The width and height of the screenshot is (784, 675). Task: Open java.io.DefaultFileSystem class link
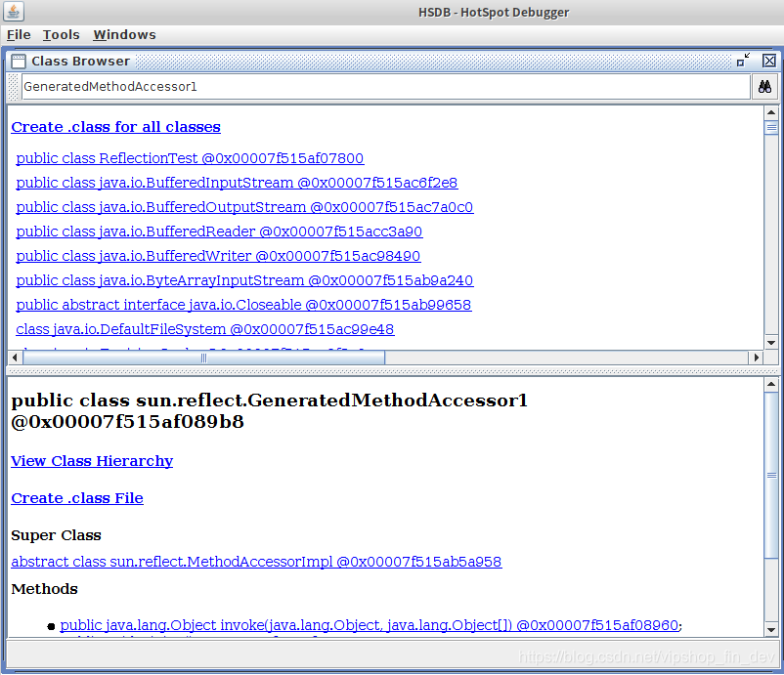[205, 330]
